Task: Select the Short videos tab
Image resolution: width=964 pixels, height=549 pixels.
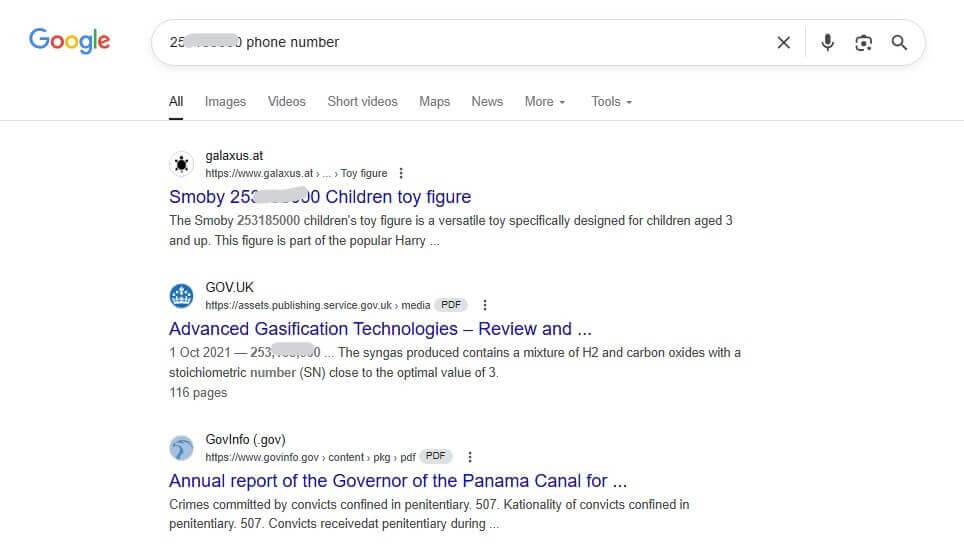Action: pyautogui.click(x=362, y=101)
